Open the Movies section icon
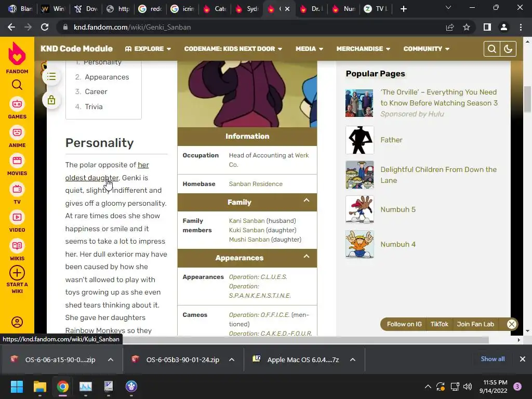532x399 pixels. point(17,161)
